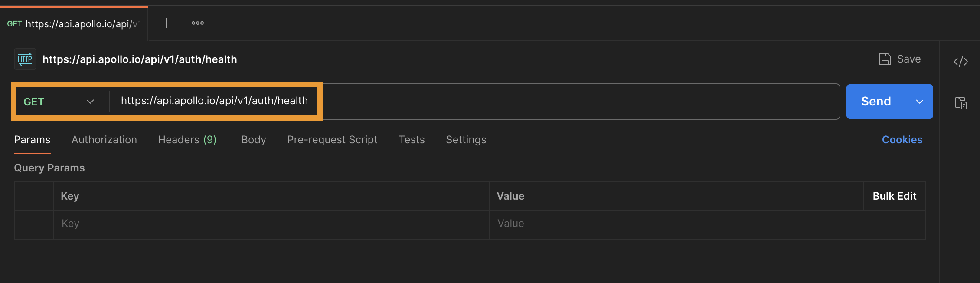Click the empty query param Value field

(x=707, y=224)
